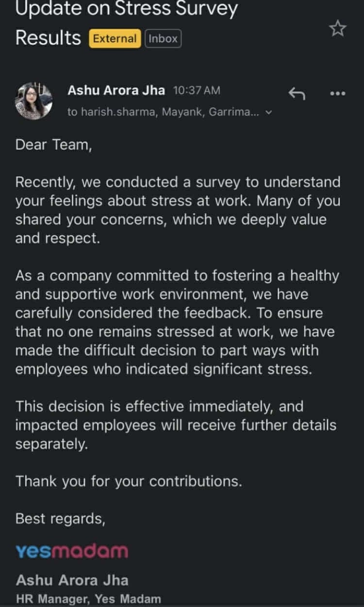Click the yesmadam logo in signature
364x607 pixels.
point(72,551)
